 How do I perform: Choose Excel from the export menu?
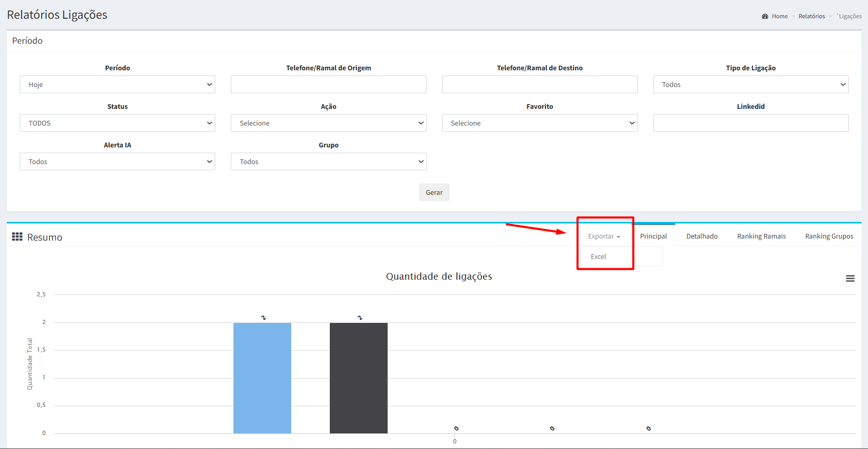click(598, 257)
